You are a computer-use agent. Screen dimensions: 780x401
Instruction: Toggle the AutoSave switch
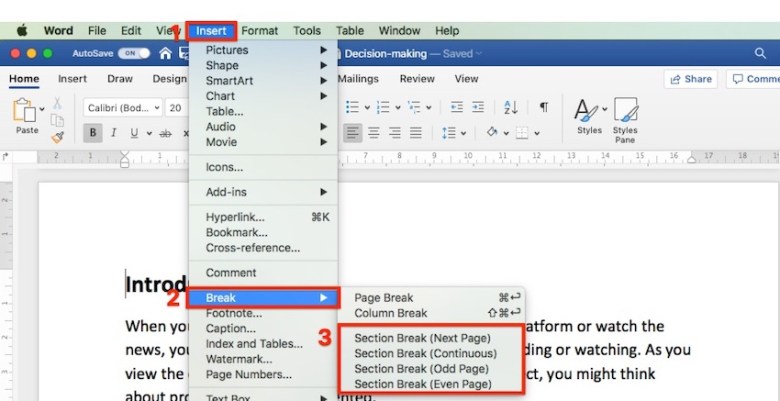coord(134,53)
